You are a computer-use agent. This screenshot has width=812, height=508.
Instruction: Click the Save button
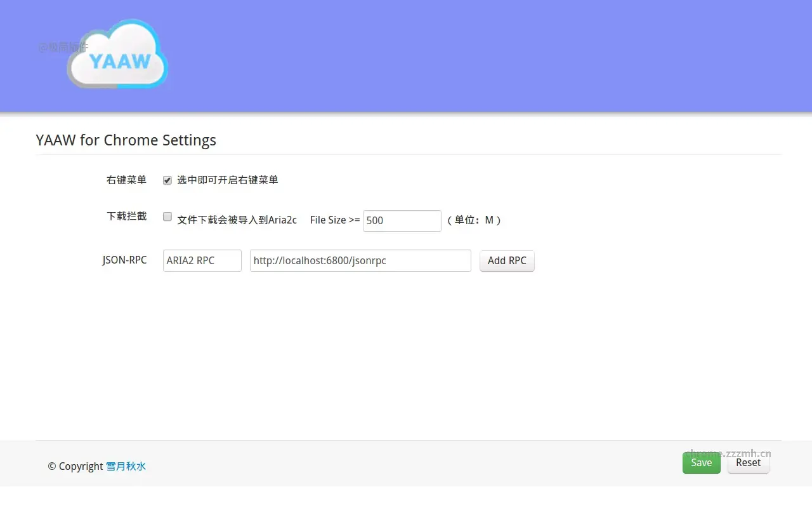701,462
